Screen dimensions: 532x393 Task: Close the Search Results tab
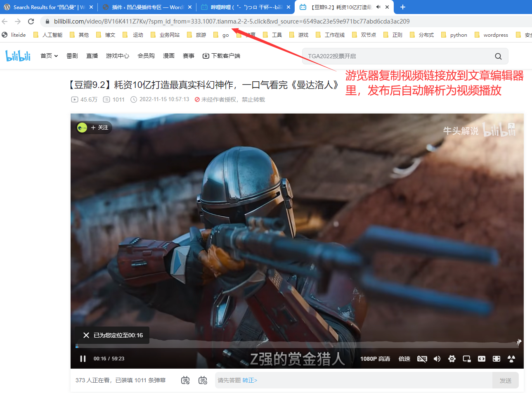(91, 7)
